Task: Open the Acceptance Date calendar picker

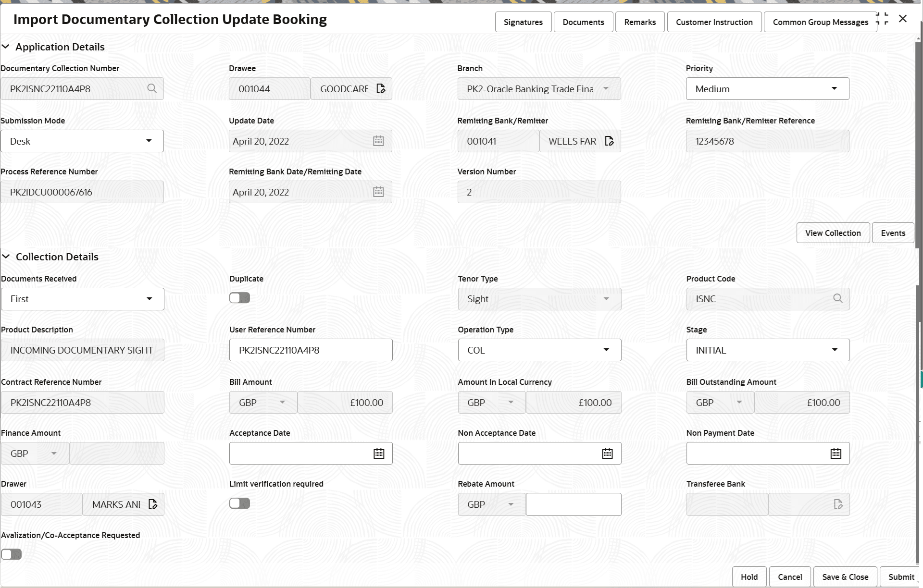Action: [x=379, y=453]
